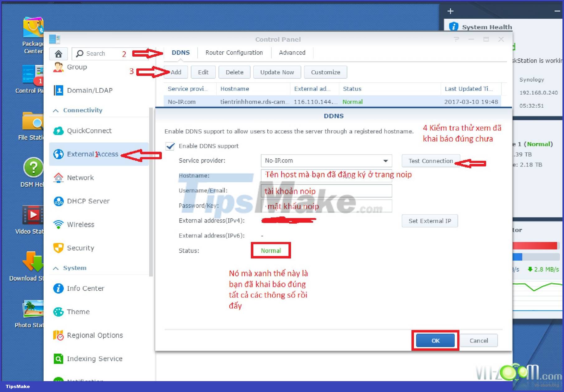
Task: Collapse the Connectivity section
Action: [56, 110]
